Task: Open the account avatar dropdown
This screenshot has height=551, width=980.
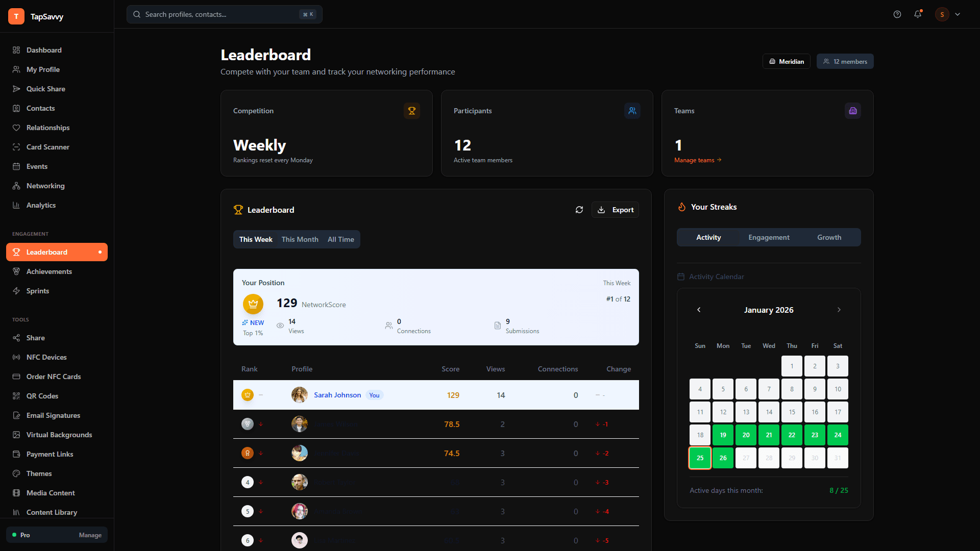Action: [942, 14]
